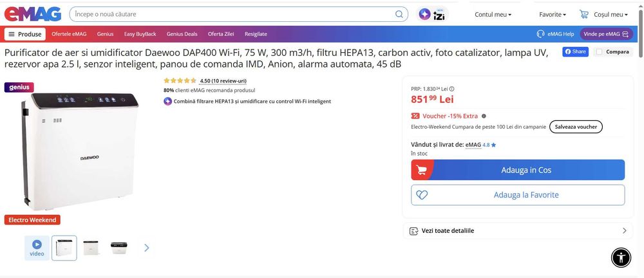The image size is (644, 278).
Task: Click the '80% clienti eMAG recomanda produsul' text
Action: (209, 90)
